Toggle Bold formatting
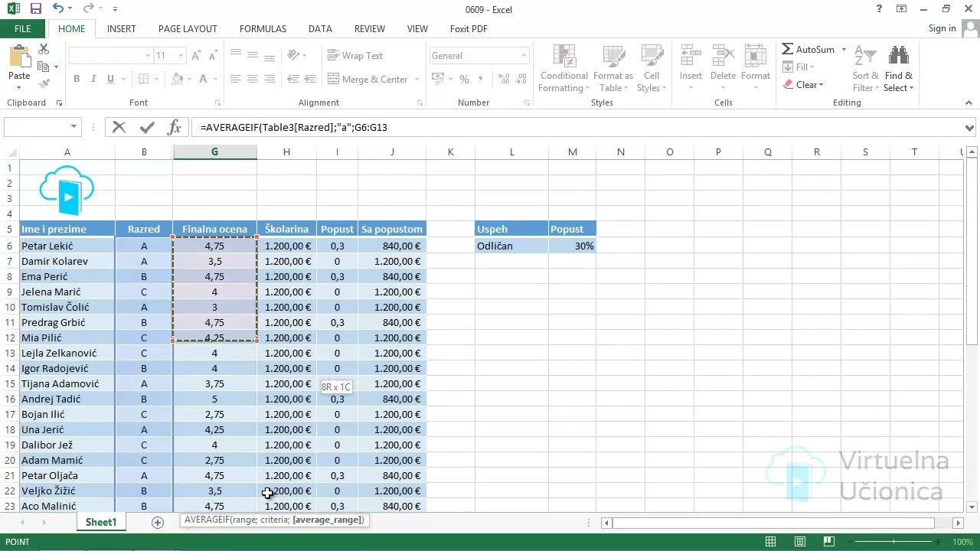Image resolution: width=980 pixels, height=551 pixels. pyautogui.click(x=77, y=79)
